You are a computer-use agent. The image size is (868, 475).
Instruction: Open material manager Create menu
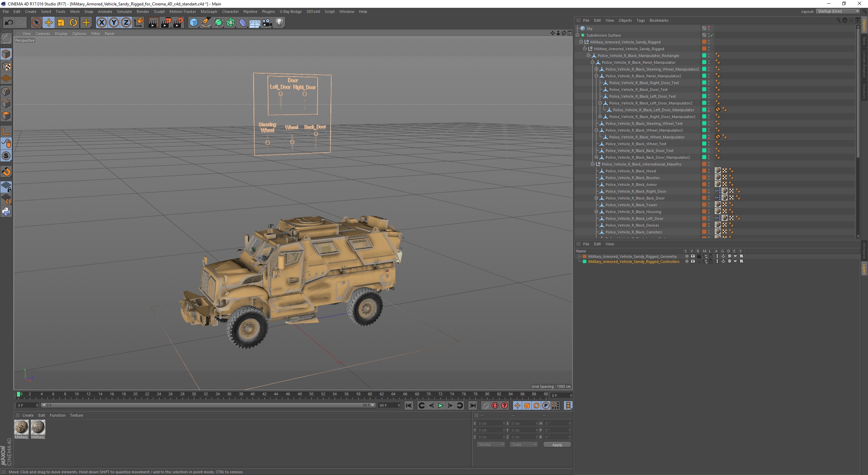28,415
